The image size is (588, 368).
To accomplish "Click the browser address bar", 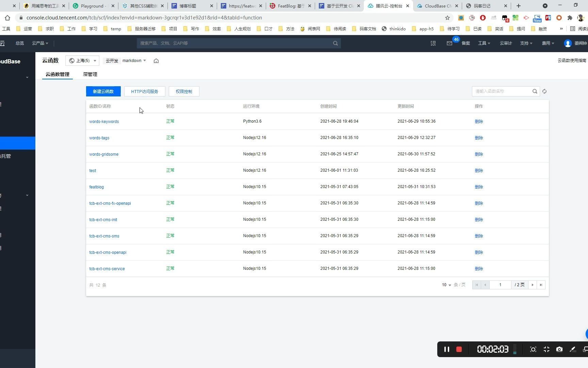I will [x=235, y=18].
